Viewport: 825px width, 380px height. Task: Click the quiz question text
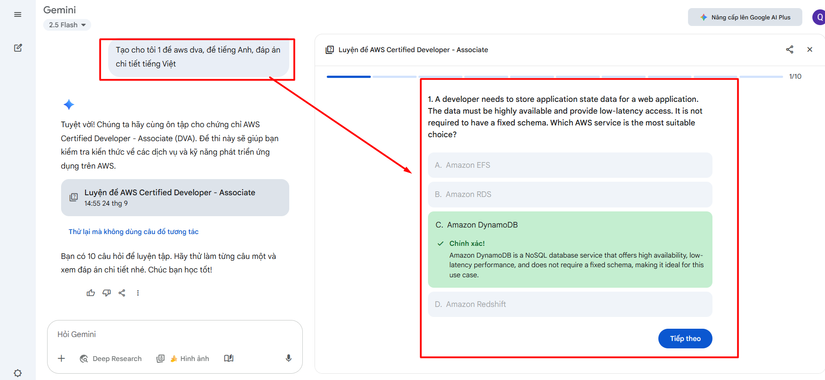click(566, 116)
